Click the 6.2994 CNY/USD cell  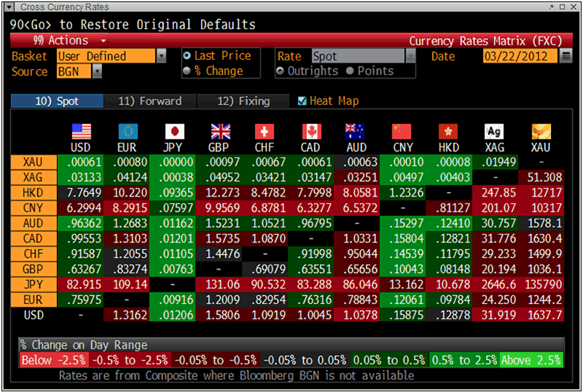click(80, 208)
